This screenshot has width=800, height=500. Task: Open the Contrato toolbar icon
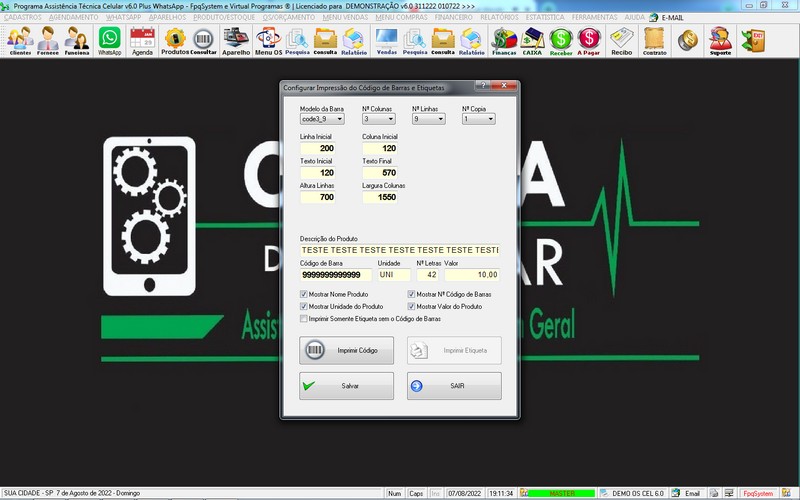coord(654,40)
